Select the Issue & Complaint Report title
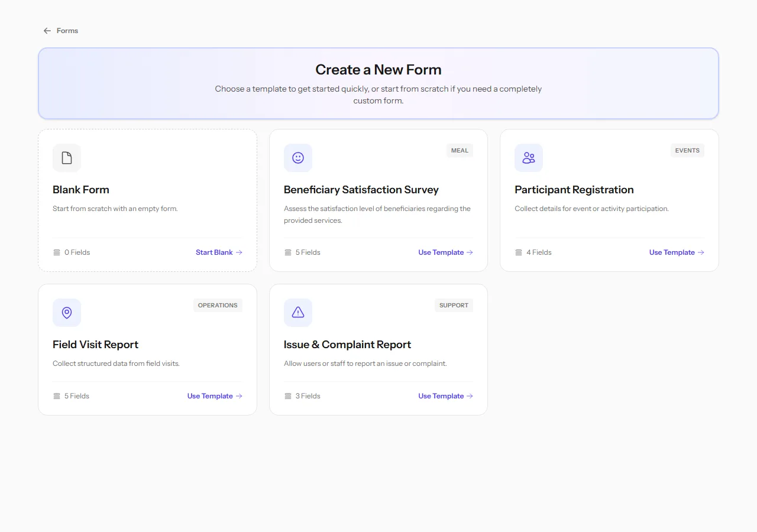Image resolution: width=757 pixels, height=532 pixels. (x=347, y=345)
